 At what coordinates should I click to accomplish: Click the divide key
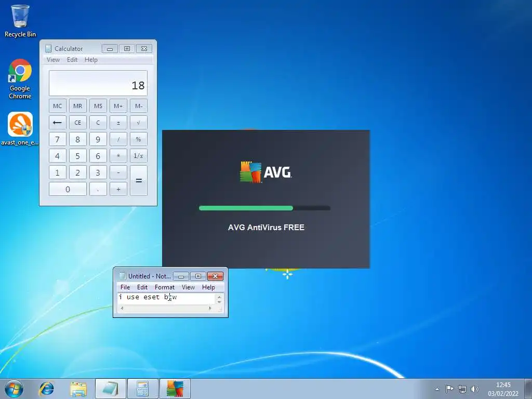point(118,139)
